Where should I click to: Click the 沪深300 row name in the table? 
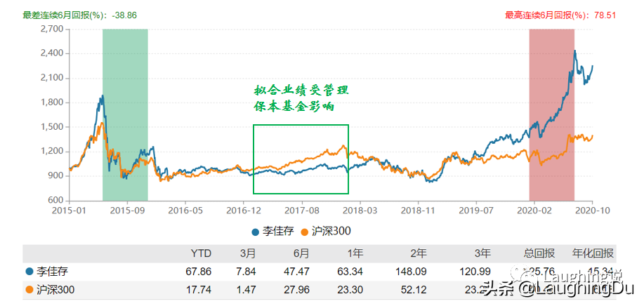(55, 291)
